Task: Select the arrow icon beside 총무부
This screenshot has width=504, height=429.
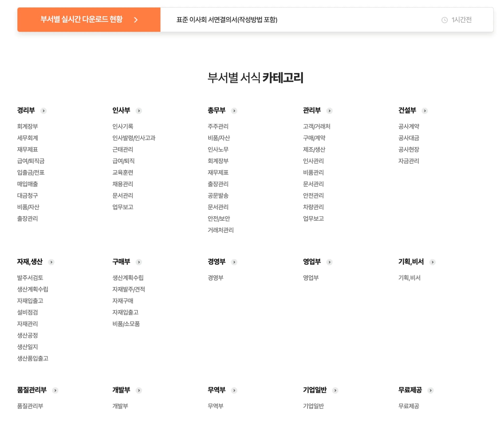Action: 234,111
